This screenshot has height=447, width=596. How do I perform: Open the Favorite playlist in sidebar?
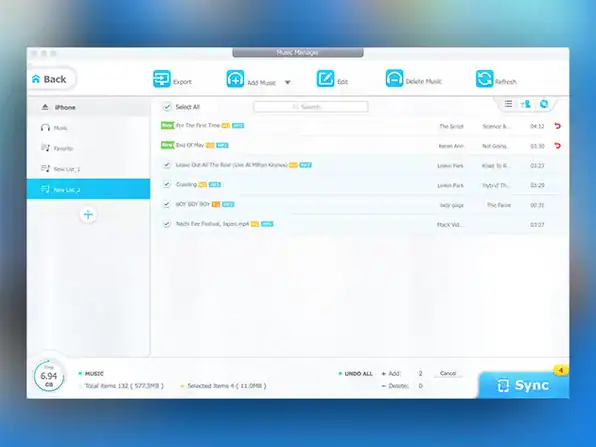pos(88,148)
